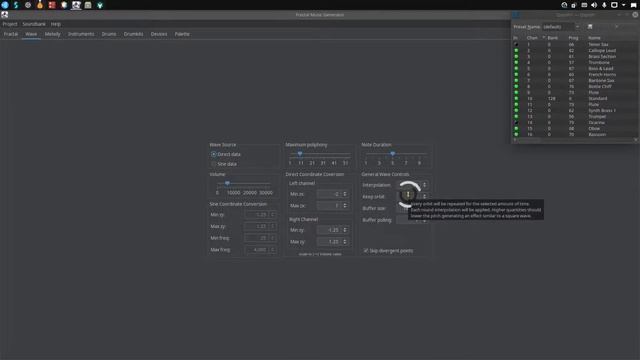The width and height of the screenshot is (640, 360).
Task: Open the Project menu
Action: click(10, 24)
